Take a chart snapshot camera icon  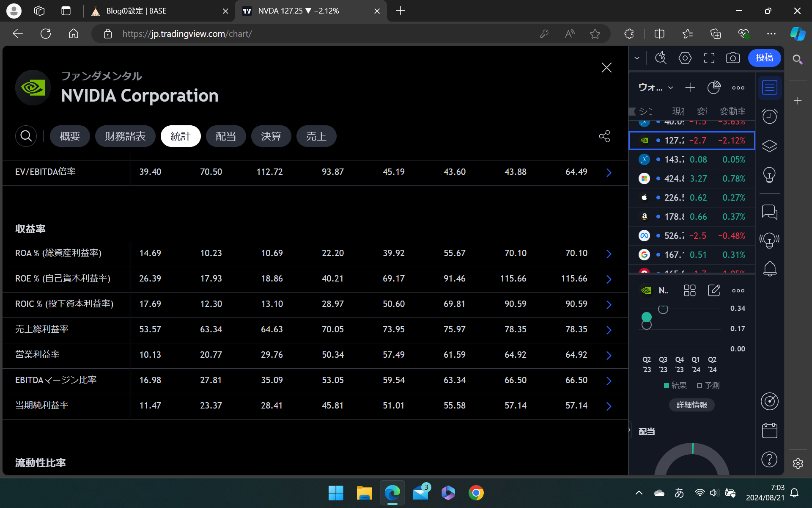pyautogui.click(x=733, y=58)
